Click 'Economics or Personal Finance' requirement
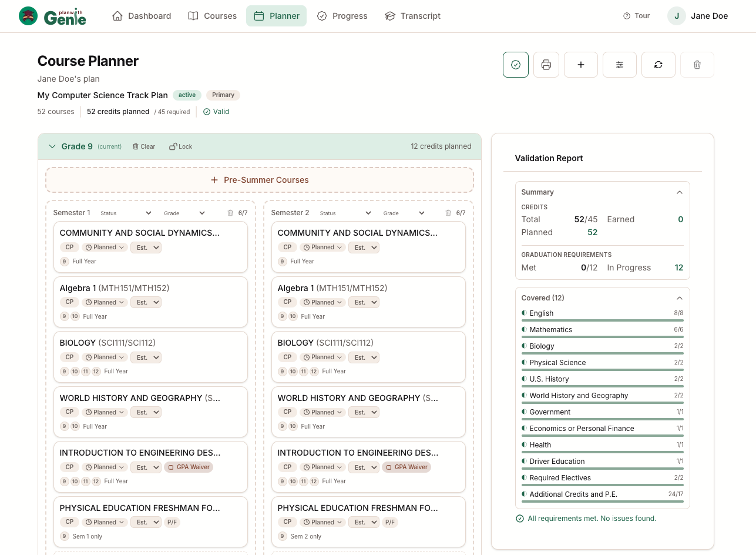Screen dimensions: 756x555 [602, 429]
